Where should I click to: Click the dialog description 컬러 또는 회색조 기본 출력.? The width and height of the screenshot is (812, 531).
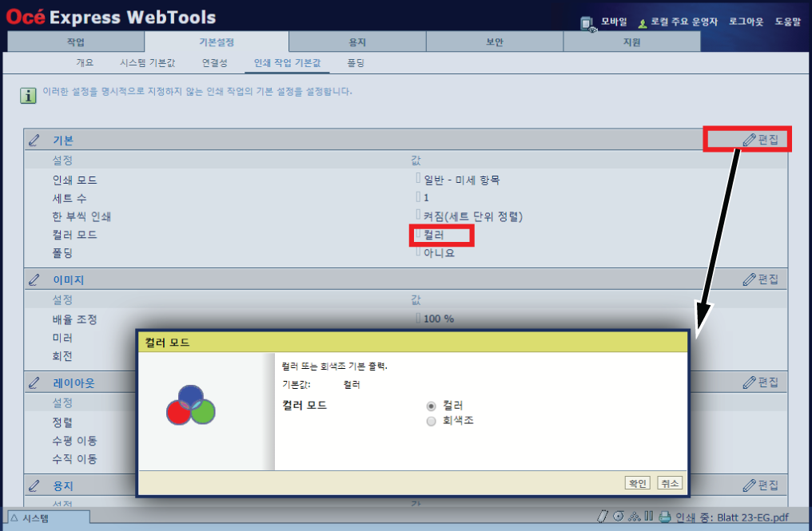(x=335, y=367)
